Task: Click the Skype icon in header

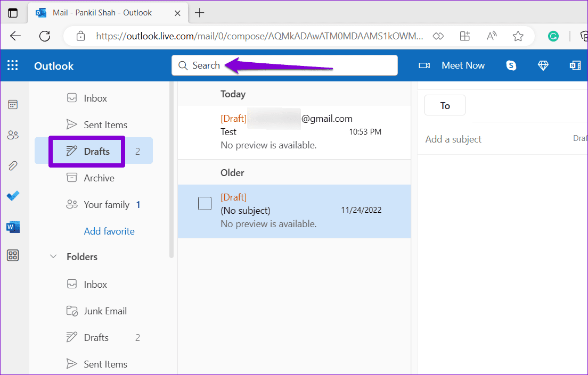Action: point(511,65)
